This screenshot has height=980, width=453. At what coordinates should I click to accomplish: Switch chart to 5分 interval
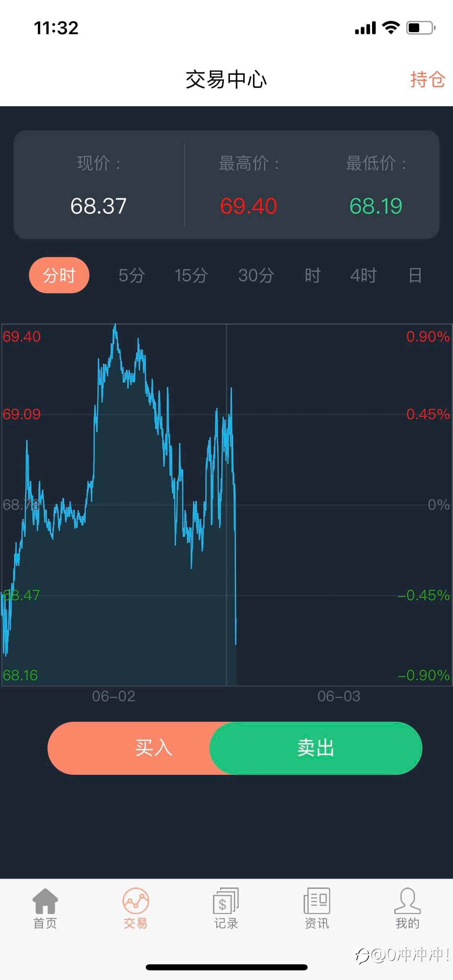(x=132, y=276)
